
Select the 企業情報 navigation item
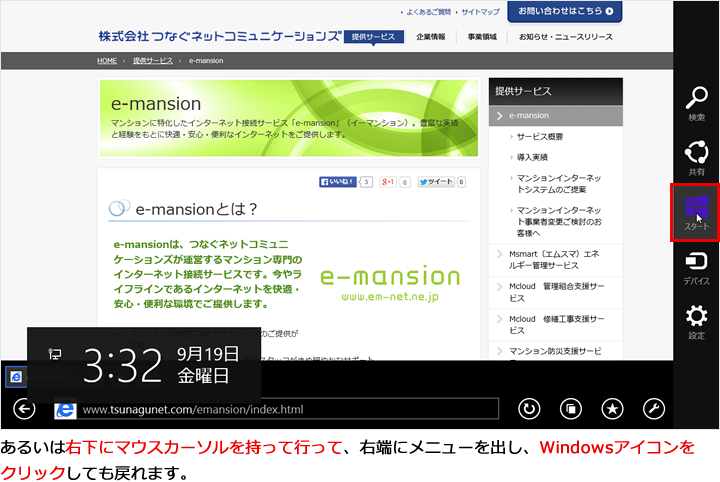click(x=430, y=37)
